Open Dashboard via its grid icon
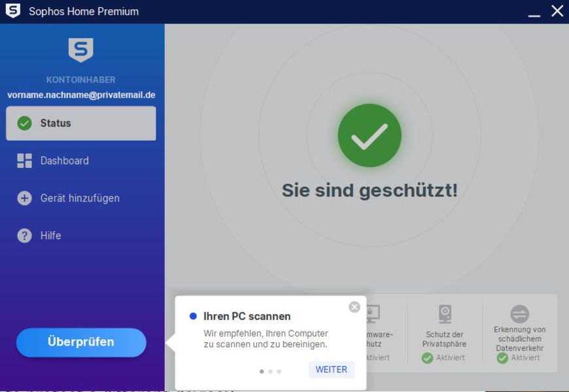This screenshot has width=569, height=392. [25, 161]
